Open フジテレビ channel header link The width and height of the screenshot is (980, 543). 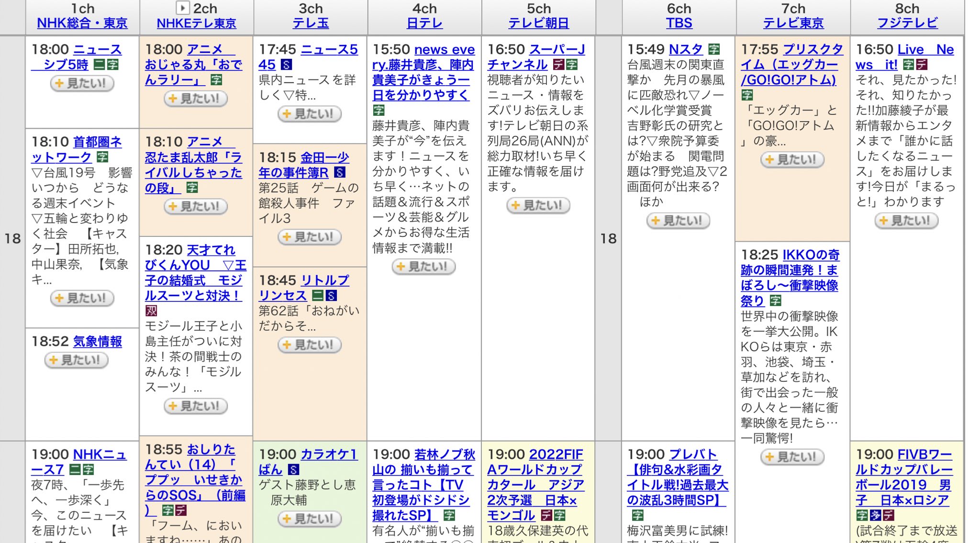907,23
